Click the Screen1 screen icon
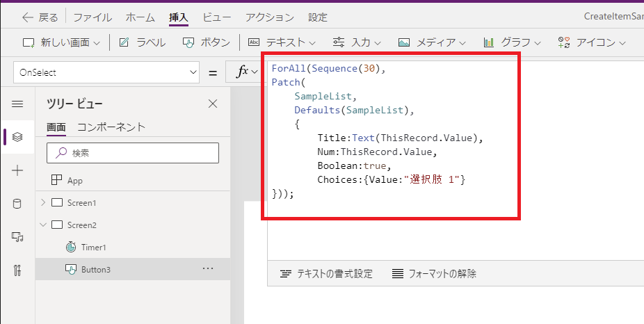Screen dimensions: 644x324 click(x=57, y=202)
